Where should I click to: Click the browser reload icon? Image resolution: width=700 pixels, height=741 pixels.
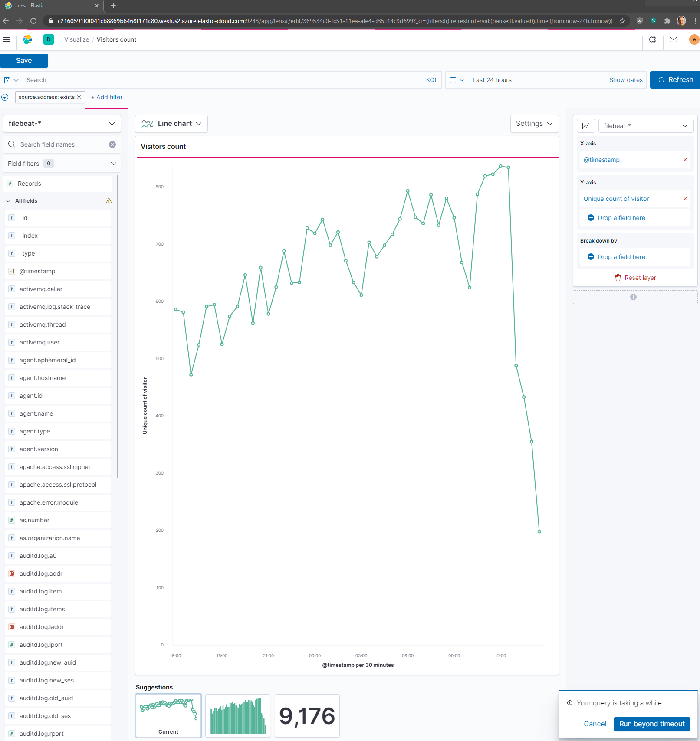coord(33,21)
